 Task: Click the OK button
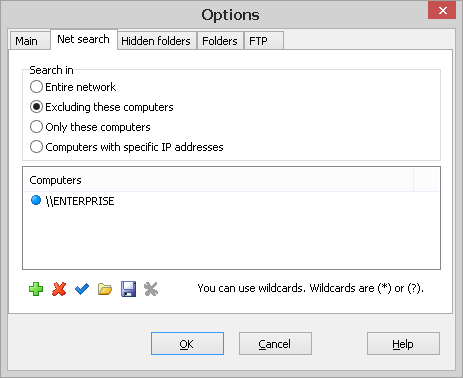[187, 344]
